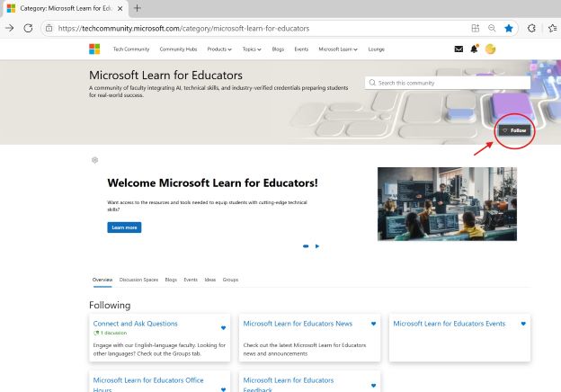Switch to the Events tab below the carousel
Image resolution: width=561 pixels, height=392 pixels.
pos(191,280)
